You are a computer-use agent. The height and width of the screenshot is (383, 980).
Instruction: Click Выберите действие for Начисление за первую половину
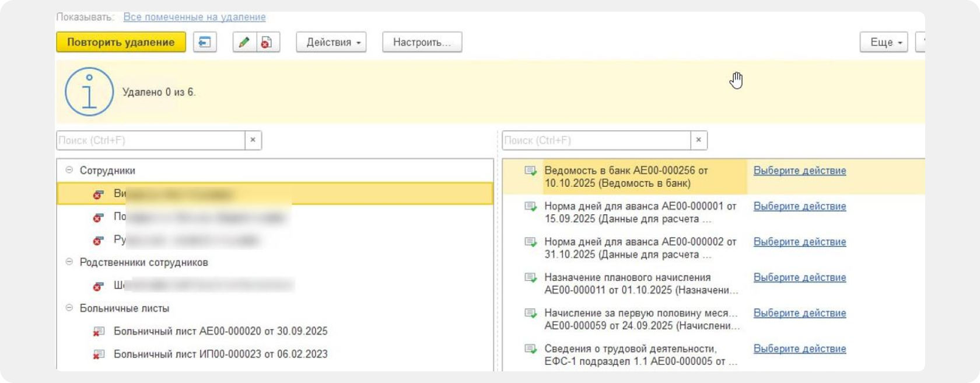pos(800,313)
